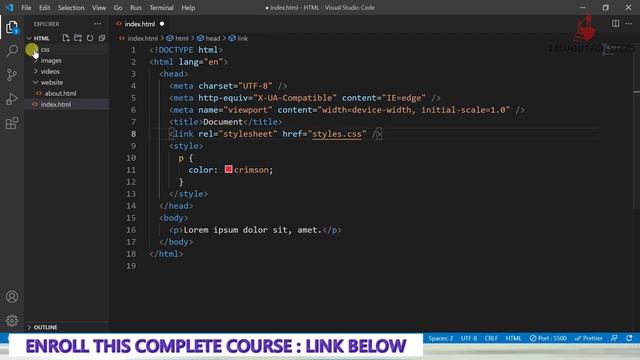The image size is (640, 360).
Task: Place cursor in the Lorem ipsum paragraph text
Action: pos(253,230)
